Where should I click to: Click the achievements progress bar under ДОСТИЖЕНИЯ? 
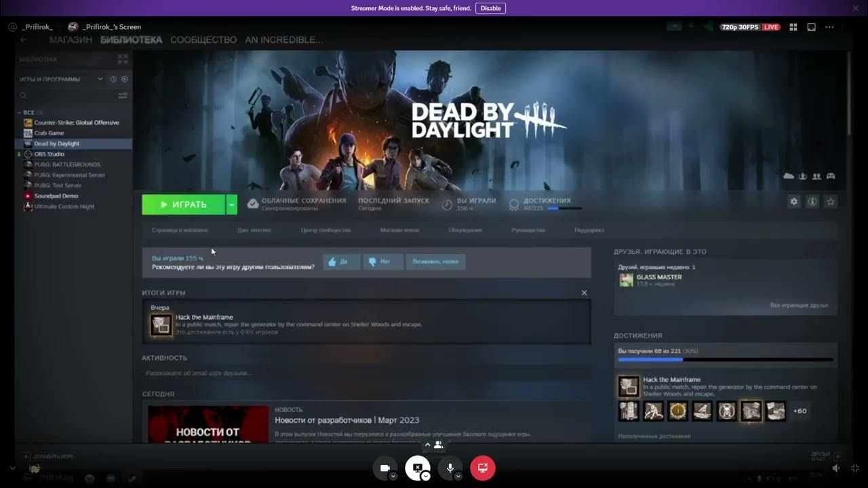click(x=564, y=209)
